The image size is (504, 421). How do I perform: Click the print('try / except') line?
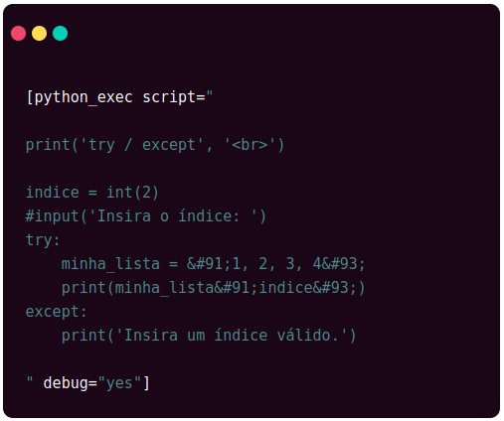(x=155, y=145)
